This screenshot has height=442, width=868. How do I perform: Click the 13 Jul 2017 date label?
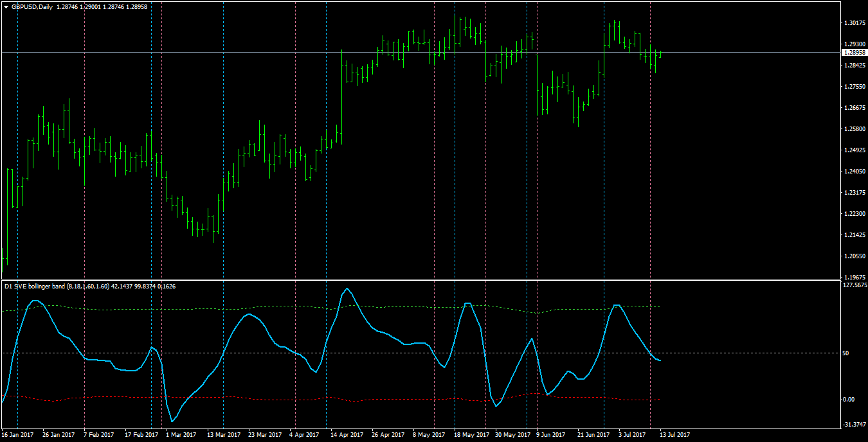click(x=674, y=435)
